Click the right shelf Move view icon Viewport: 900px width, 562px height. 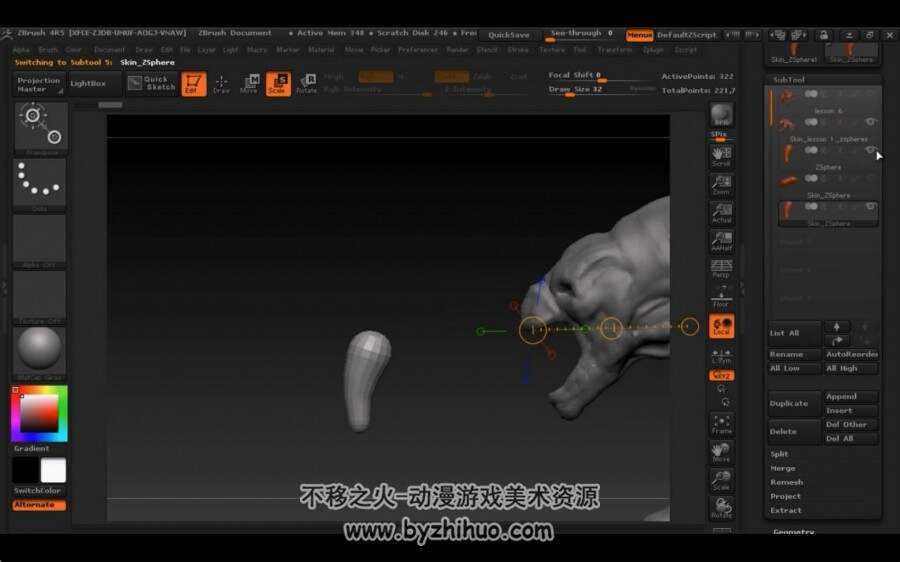[x=721, y=452]
